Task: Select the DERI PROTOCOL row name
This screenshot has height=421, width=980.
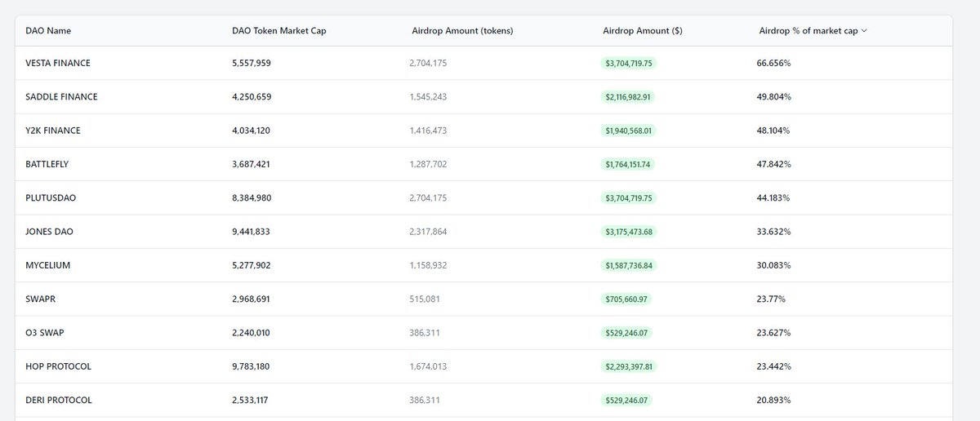Action: pos(59,401)
